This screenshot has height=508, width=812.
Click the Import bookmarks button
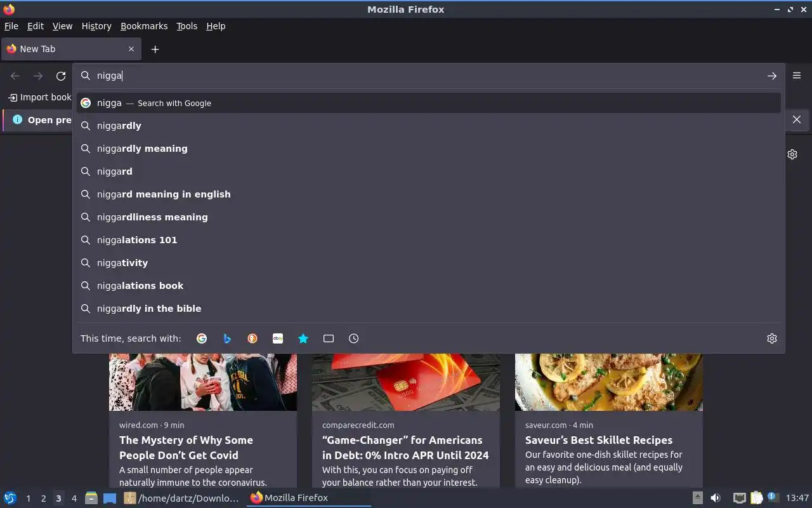(x=39, y=97)
